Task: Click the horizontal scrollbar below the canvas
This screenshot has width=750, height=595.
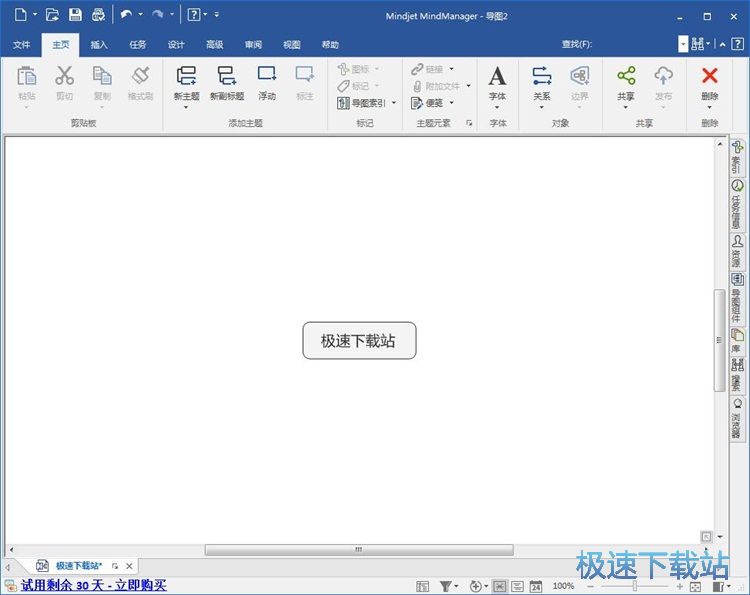Action: click(x=359, y=550)
